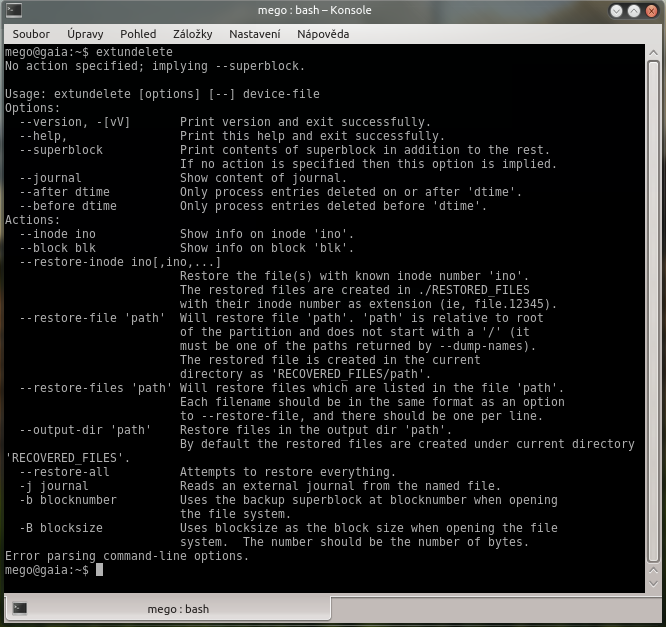
Task: Click the cursor at the bottom prompt
Action: pos(99,570)
